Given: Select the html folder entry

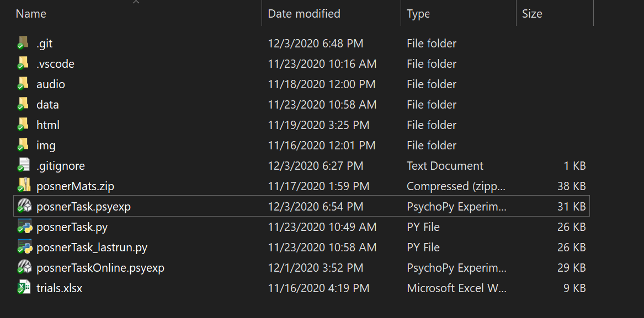Looking at the screenshot, I should 48,125.
